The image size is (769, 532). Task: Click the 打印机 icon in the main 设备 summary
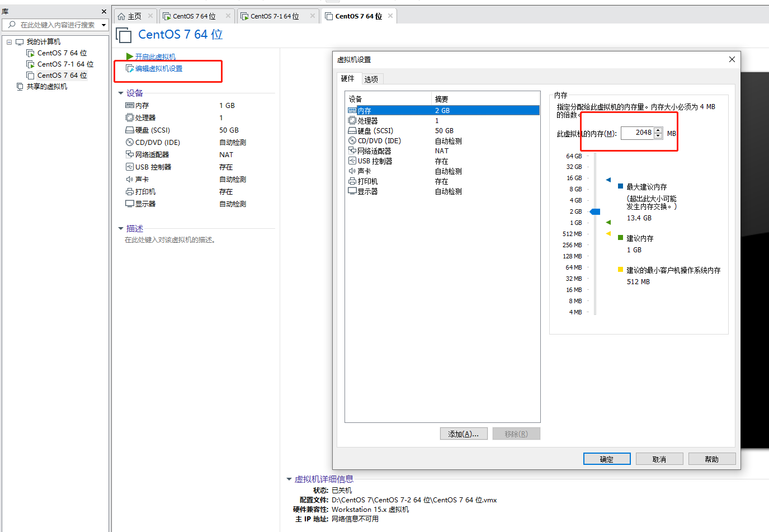click(x=130, y=191)
